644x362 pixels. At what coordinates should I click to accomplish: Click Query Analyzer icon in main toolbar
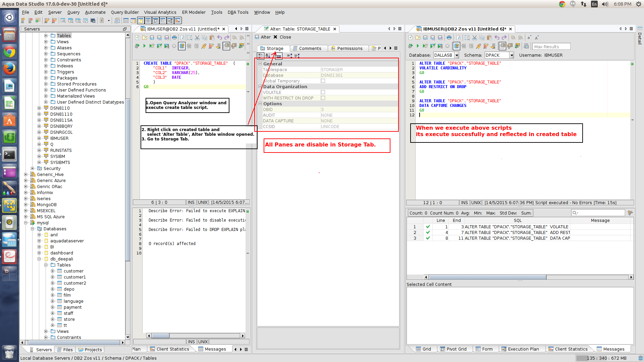63,20
